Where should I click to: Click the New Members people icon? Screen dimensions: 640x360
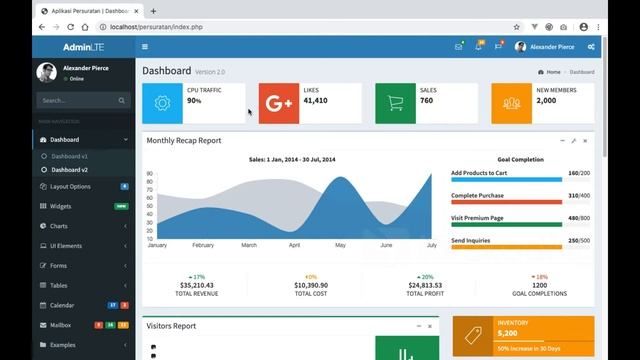coord(511,103)
